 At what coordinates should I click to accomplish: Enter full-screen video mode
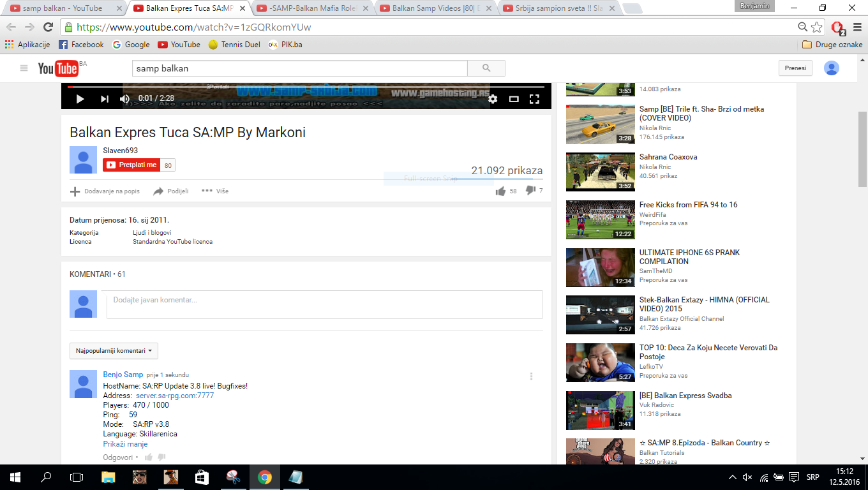coord(534,99)
